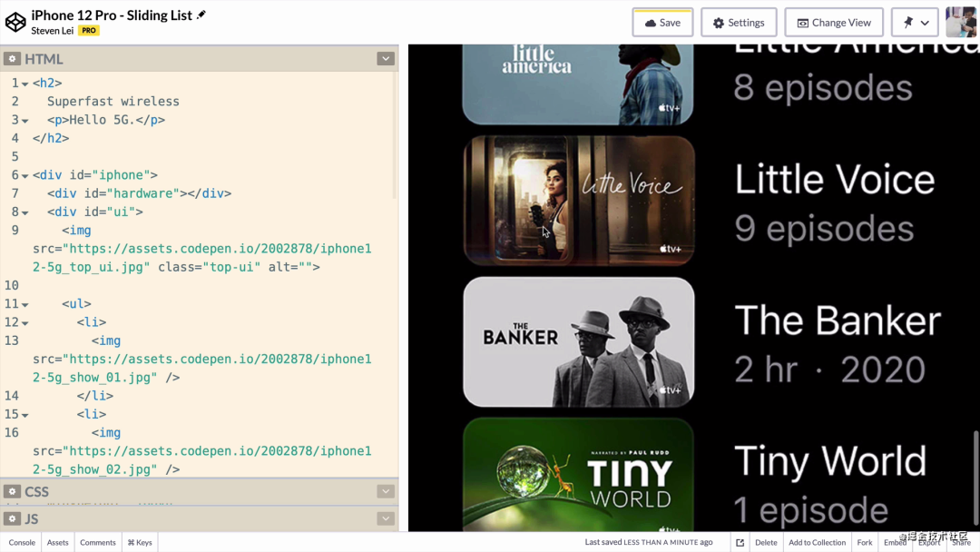Open Change View menu
980x552 pixels.
(x=834, y=23)
